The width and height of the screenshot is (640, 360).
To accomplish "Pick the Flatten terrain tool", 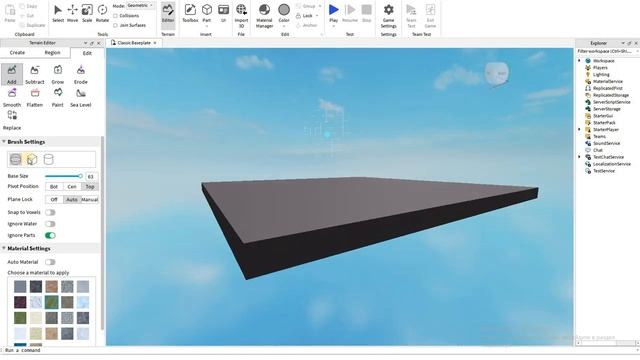I will 35,97.
